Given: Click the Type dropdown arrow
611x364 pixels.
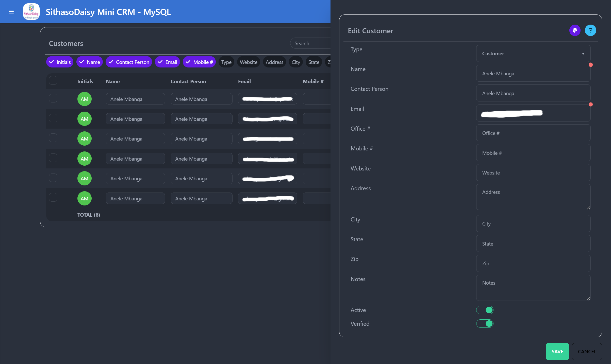Looking at the screenshot, I should (x=583, y=54).
